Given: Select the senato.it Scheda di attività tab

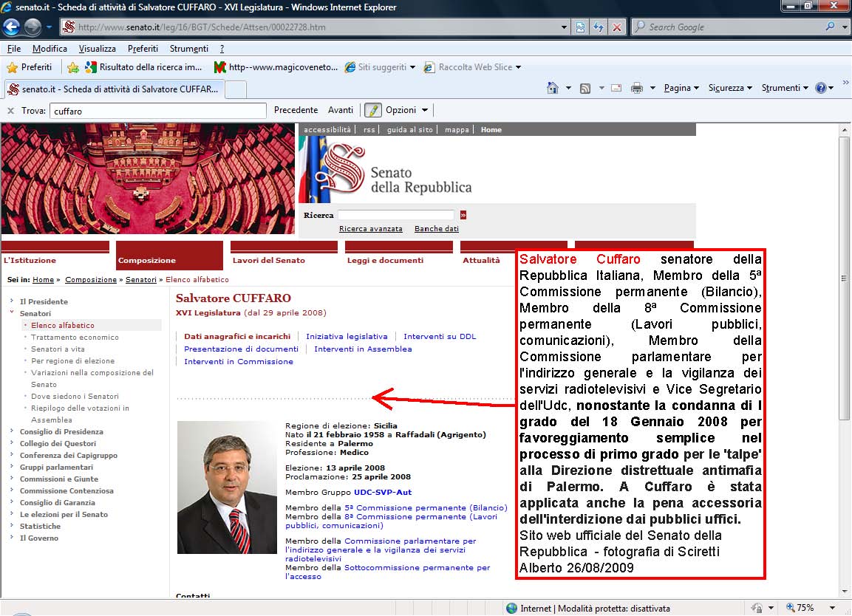Looking at the screenshot, I should click(114, 89).
